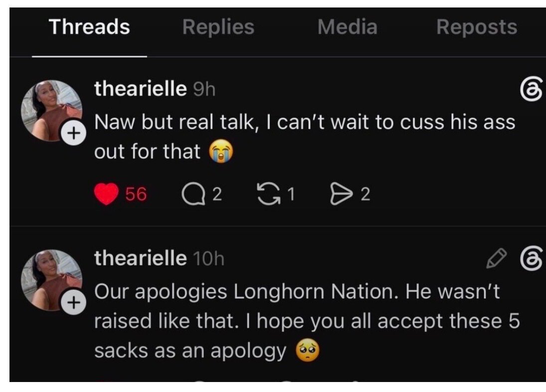The image size is (546, 392).
Task: Open comments on the 9h post
Action: click(x=193, y=194)
